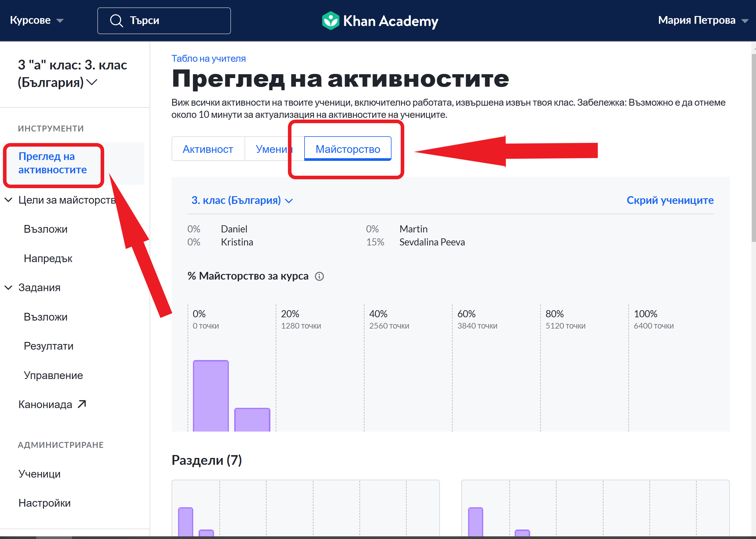
Task: Click the student name Kristina
Action: coord(237,242)
